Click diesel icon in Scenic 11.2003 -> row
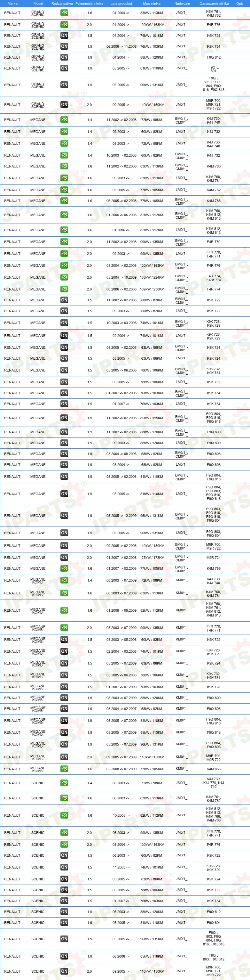 [64, 867]
